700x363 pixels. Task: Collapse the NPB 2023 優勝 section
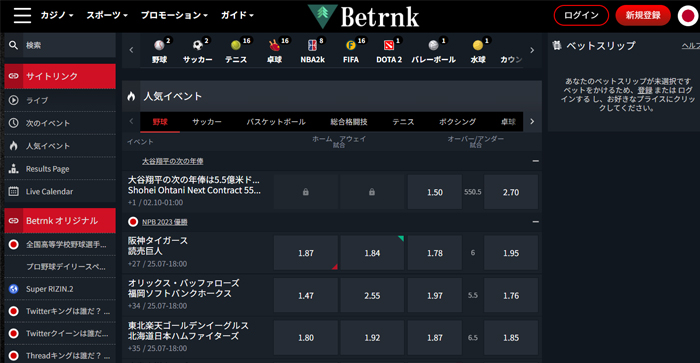[x=535, y=221]
